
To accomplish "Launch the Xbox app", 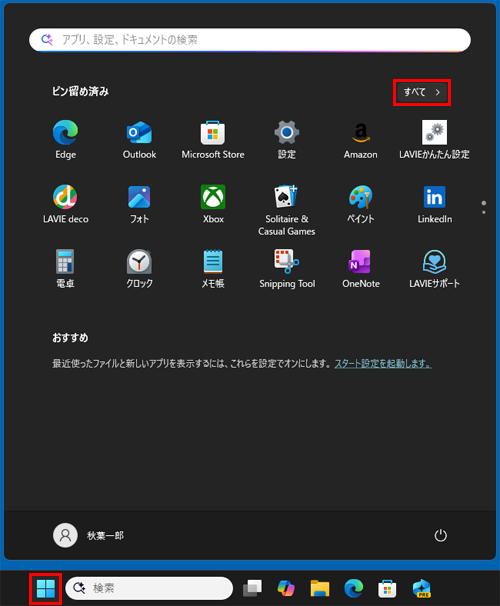I will tap(213, 204).
